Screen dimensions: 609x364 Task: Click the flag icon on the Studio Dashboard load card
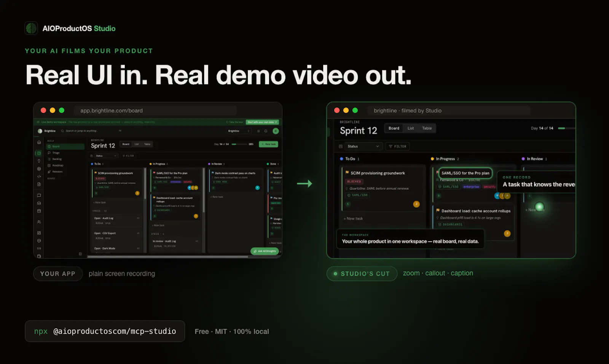(x=438, y=210)
